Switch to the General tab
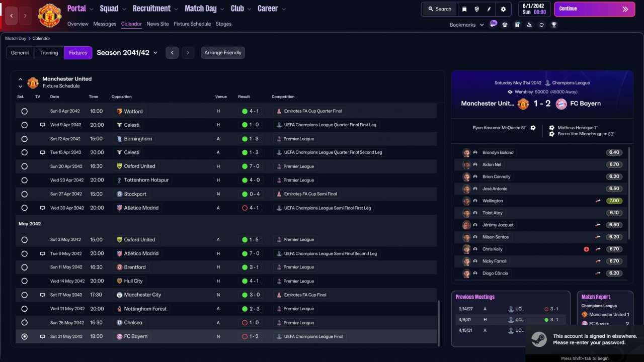Viewport: 644px width, 362px height. [20, 53]
